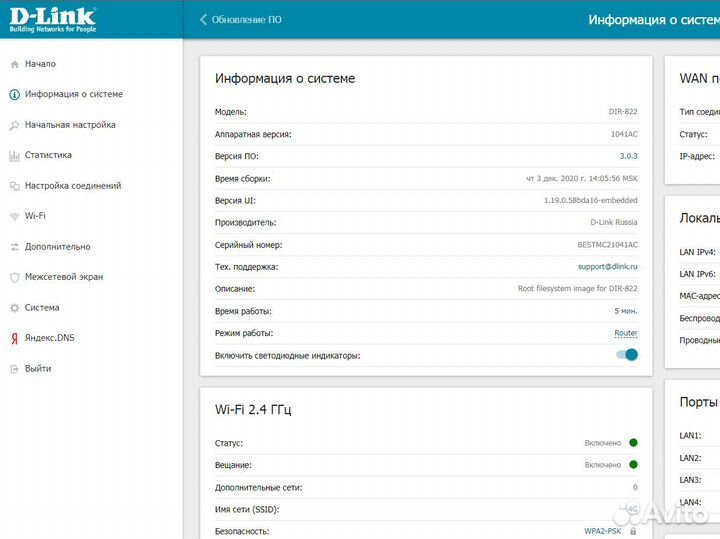720x539 pixels.
Task: Open the Система menu item
Action: 42,308
